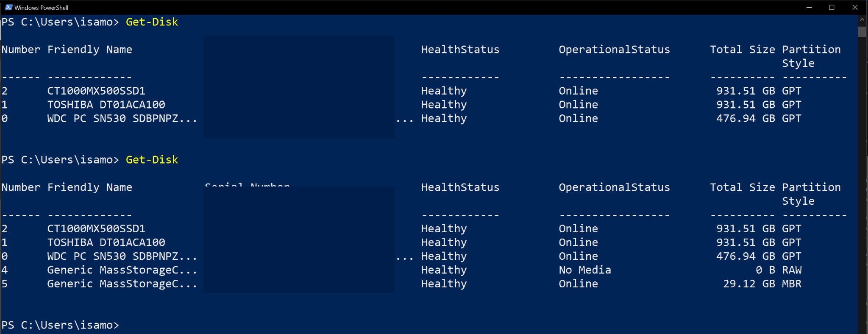Image resolution: width=868 pixels, height=334 pixels.
Task: Click "Generic MassStorageC..." name of disk 5
Action: tap(122, 284)
